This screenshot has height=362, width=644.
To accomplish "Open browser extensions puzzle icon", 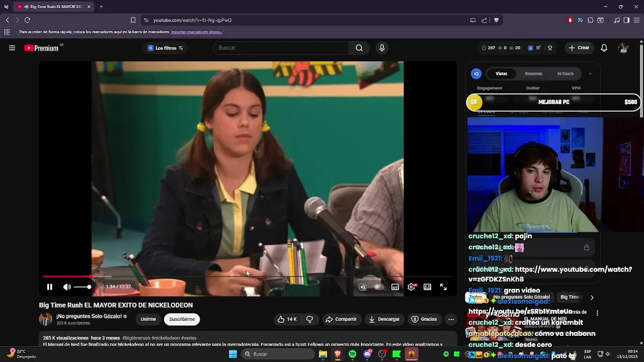I will pos(590,20).
